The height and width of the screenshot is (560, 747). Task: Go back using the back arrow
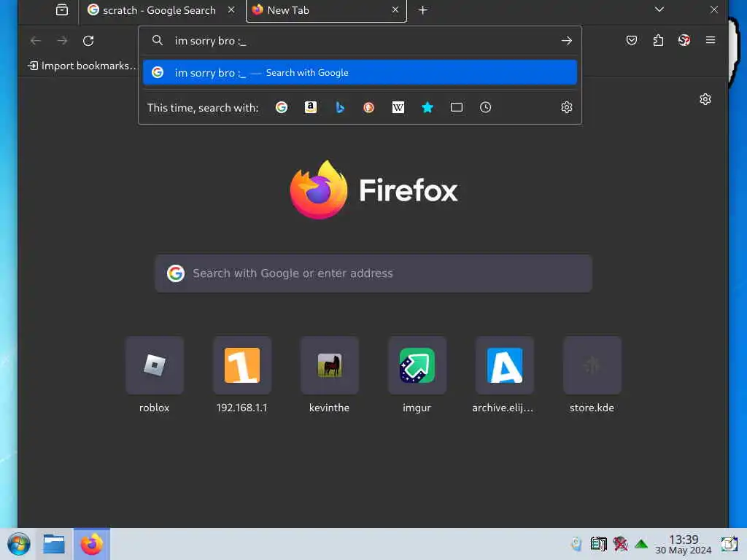point(36,41)
